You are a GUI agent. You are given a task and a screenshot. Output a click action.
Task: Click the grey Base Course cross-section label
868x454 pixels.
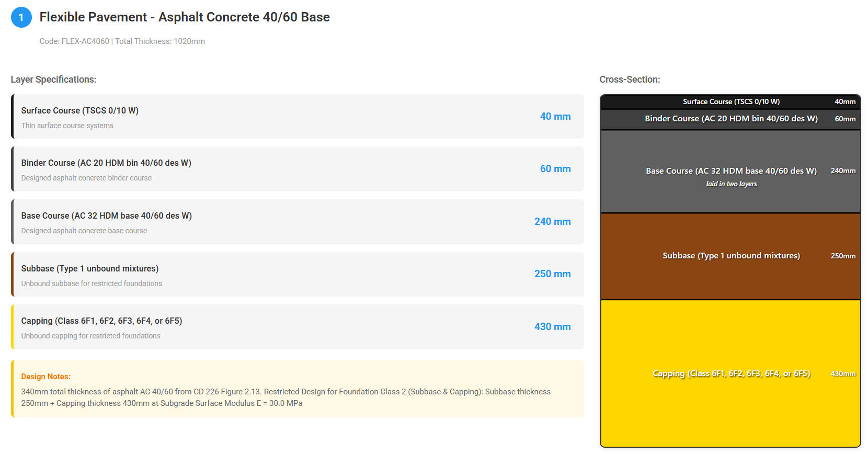[730, 171]
